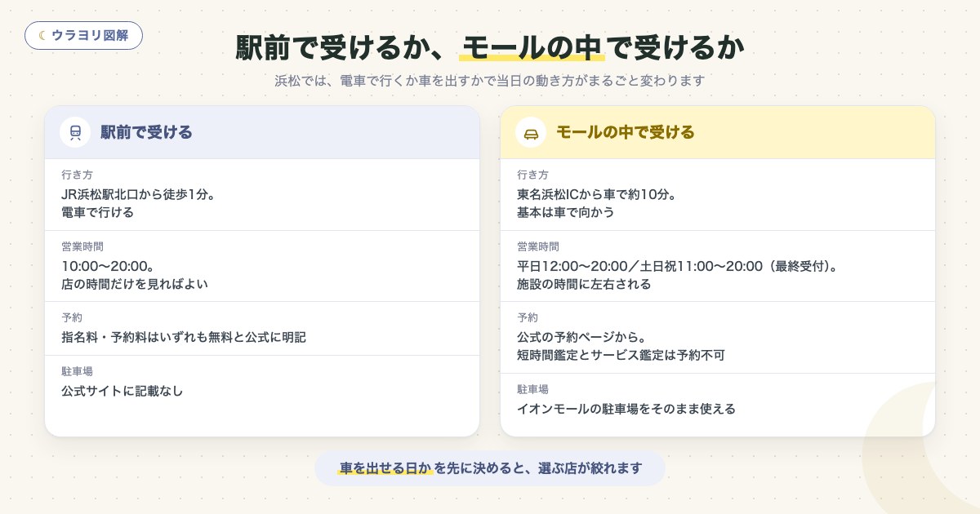
Task: Click text 公式サイトに記載なし
Action: tap(122, 391)
